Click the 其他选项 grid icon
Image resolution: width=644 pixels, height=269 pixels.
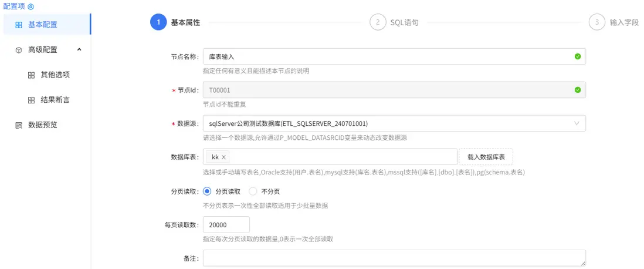[x=31, y=75]
